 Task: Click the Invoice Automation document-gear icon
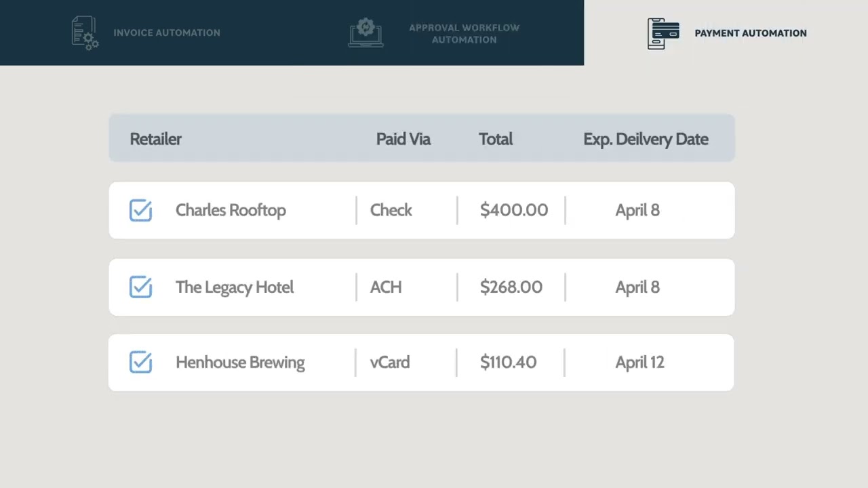85,33
